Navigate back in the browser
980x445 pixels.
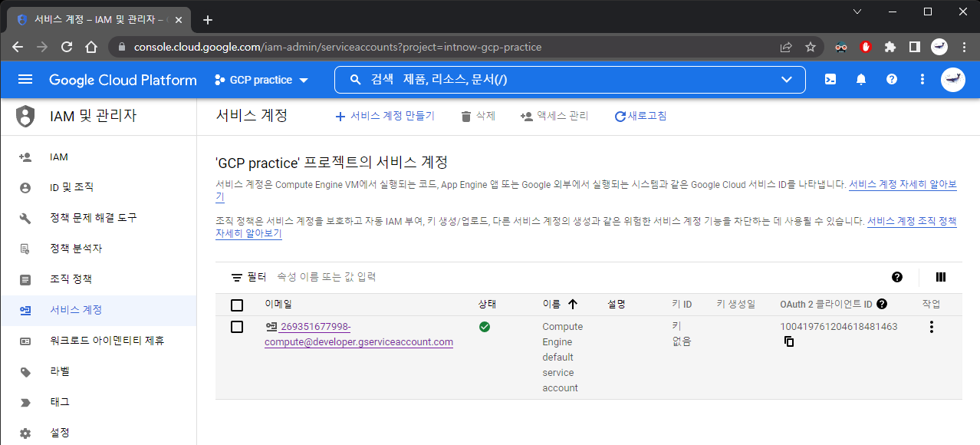[x=18, y=47]
